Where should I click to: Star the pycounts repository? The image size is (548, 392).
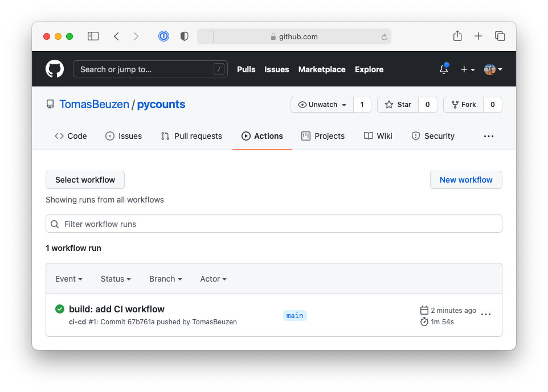398,105
